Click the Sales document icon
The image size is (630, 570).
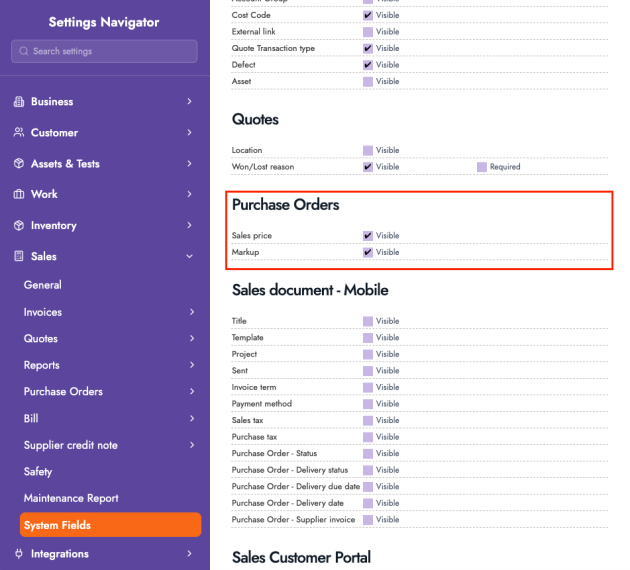tap(19, 257)
